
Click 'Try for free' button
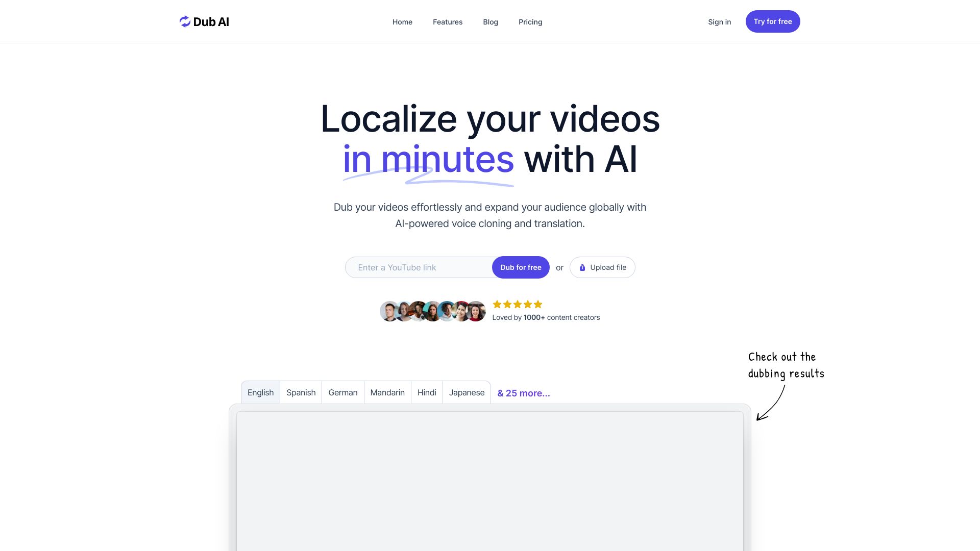tap(773, 21)
